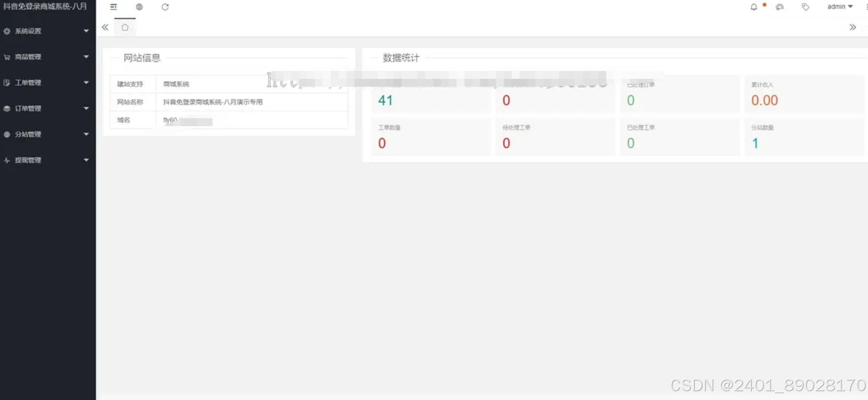Open the notification bell
Image resolution: width=868 pixels, height=400 pixels.
coord(754,7)
